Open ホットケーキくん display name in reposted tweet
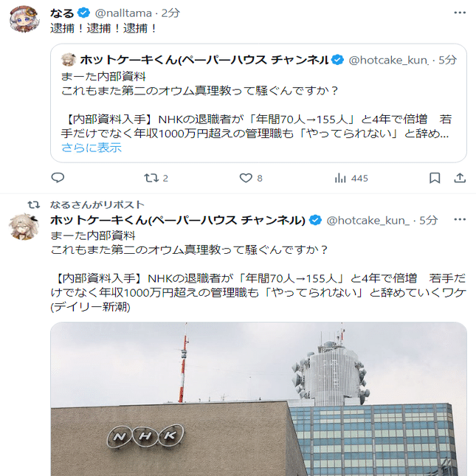This screenshot has height=476, width=476. click(178, 221)
